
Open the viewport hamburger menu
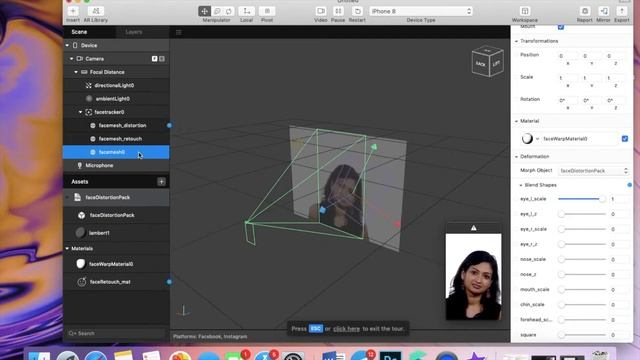[179, 32]
